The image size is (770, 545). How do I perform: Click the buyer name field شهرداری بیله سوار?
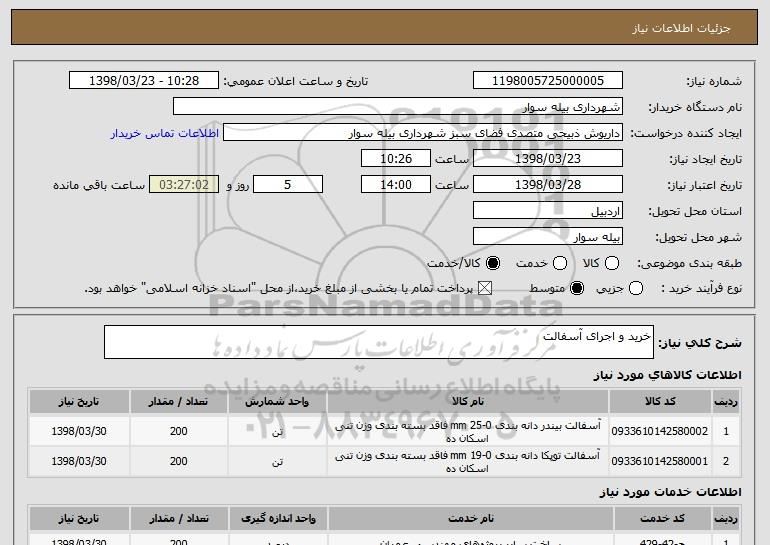point(398,107)
